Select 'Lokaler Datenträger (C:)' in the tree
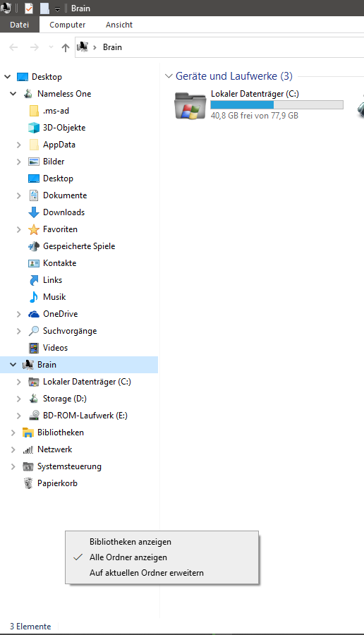This screenshot has height=635, width=364. point(87,382)
